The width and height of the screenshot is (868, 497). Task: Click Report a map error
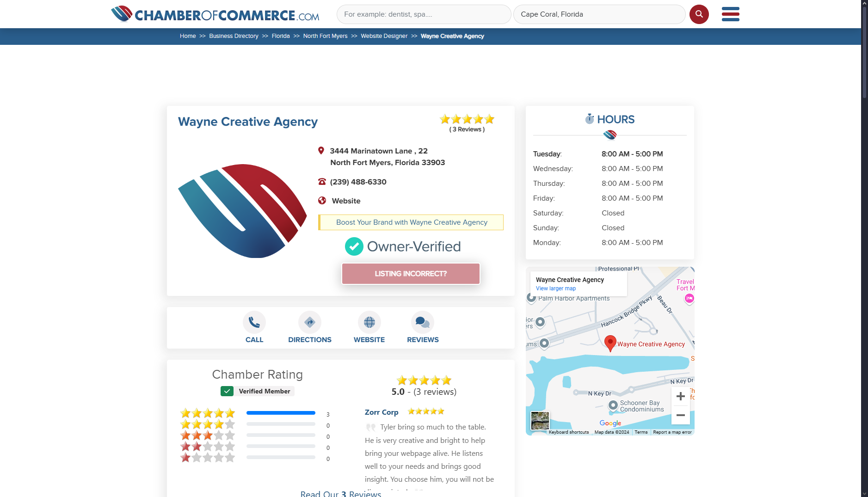(x=672, y=432)
